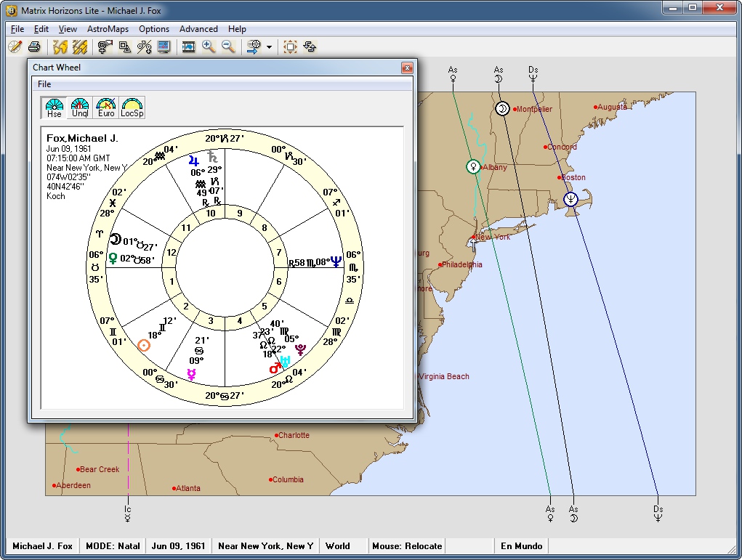This screenshot has width=742, height=560.
Task: Select the LocSp wheel style button
Action: (x=132, y=107)
